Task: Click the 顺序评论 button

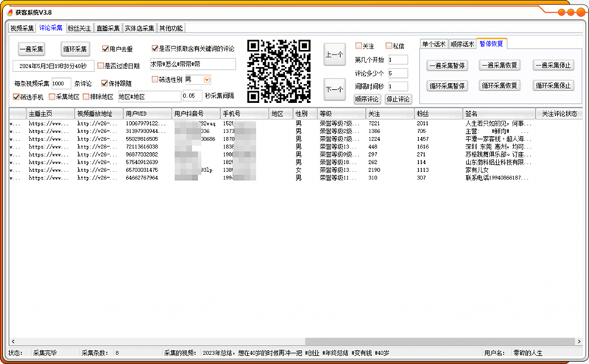Action: [367, 99]
